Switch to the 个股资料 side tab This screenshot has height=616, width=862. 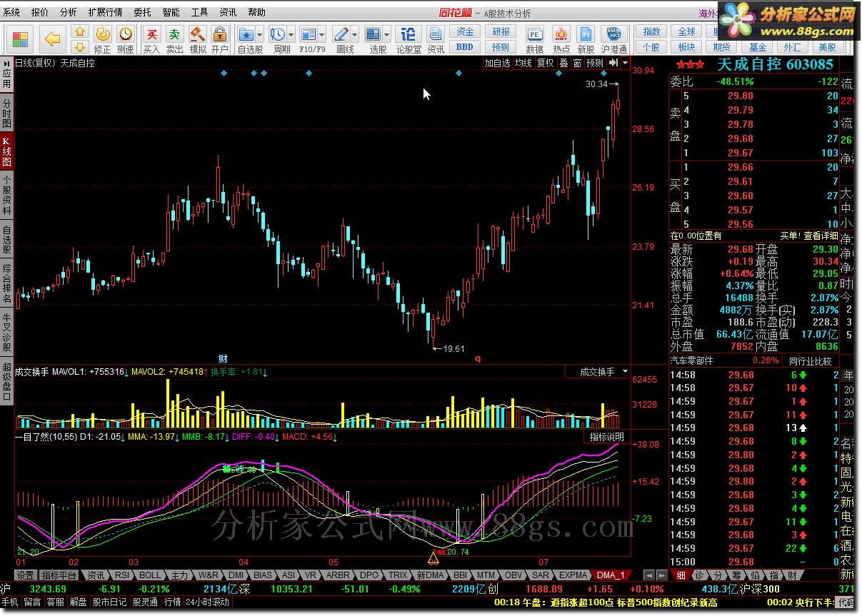(6, 196)
